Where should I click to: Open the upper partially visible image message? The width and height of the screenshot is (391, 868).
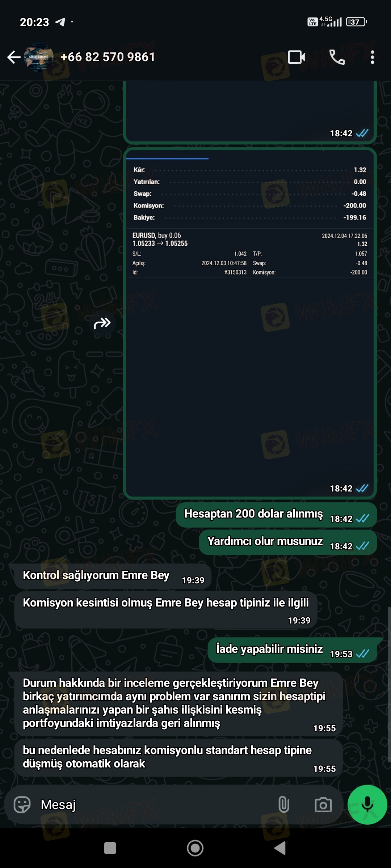tap(250, 112)
